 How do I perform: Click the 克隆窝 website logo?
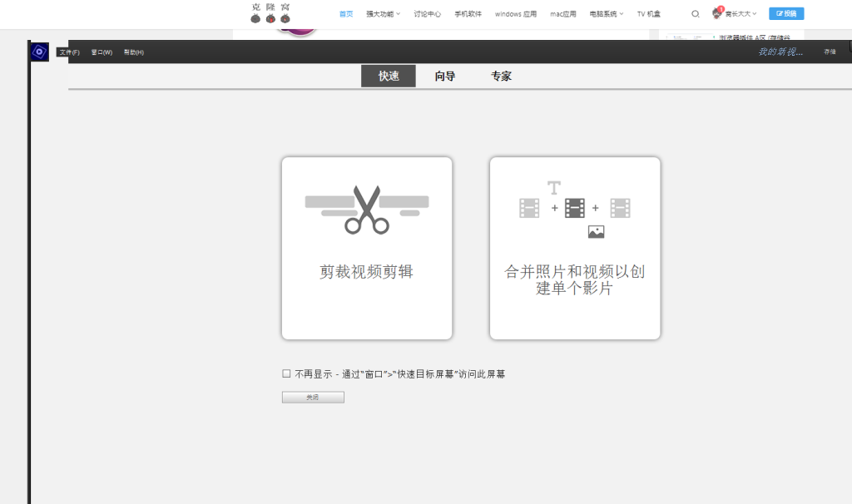tap(270, 13)
